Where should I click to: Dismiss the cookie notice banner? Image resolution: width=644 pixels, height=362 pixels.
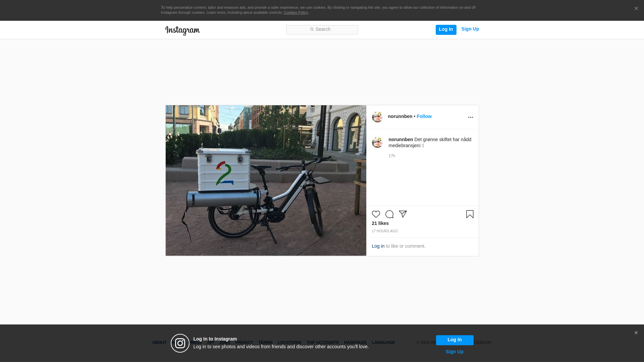point(636,9)
